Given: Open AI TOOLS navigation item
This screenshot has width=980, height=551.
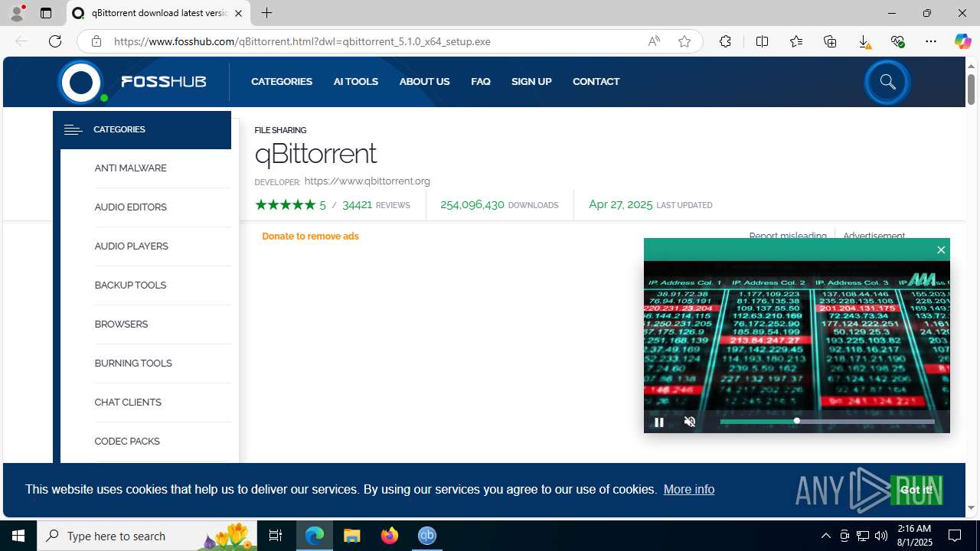Looking at the screenshot, I should click(x=356, y=81).
